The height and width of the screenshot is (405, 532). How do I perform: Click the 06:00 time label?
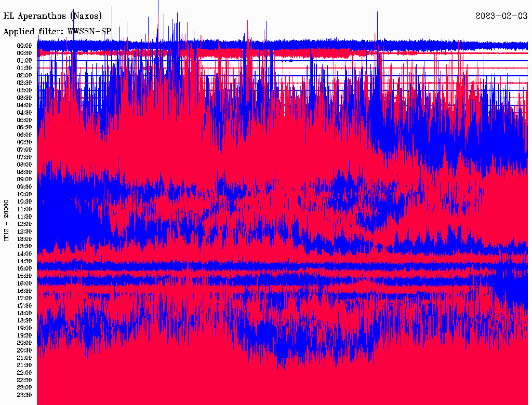pos(24,134)
